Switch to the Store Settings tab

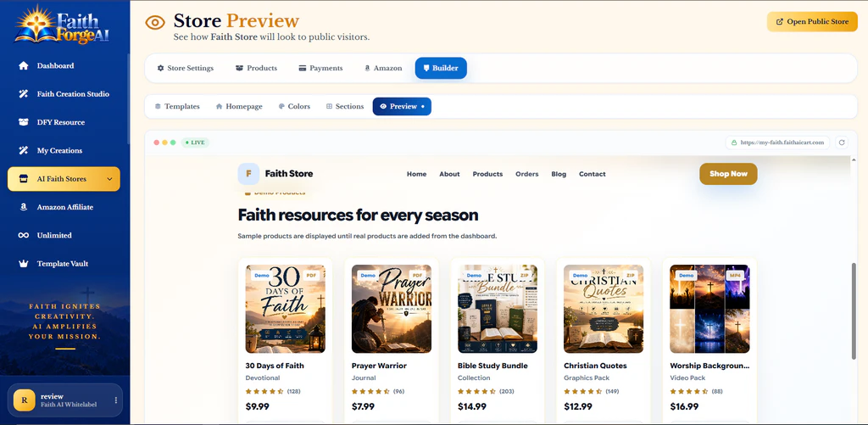[185, 68]
